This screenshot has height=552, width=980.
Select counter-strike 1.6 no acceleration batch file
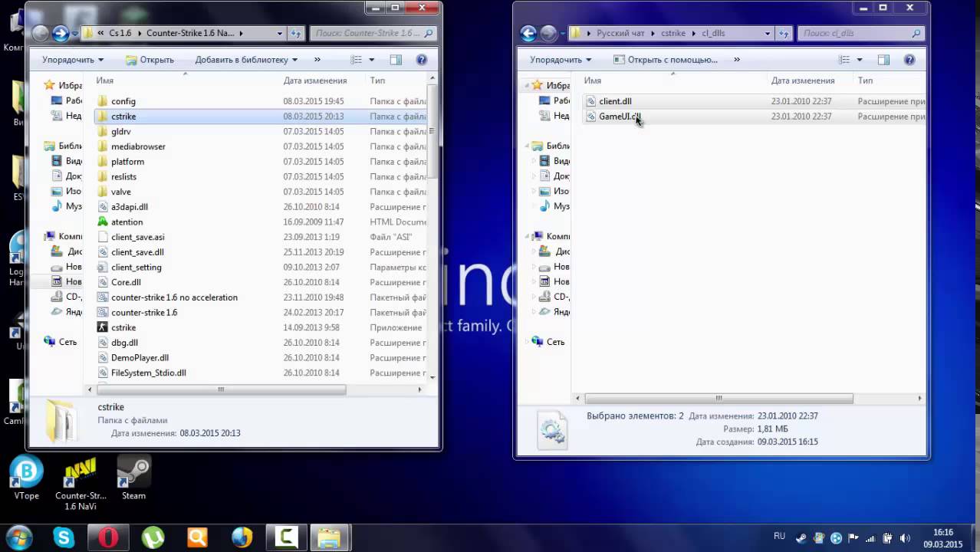coord(174,297)
